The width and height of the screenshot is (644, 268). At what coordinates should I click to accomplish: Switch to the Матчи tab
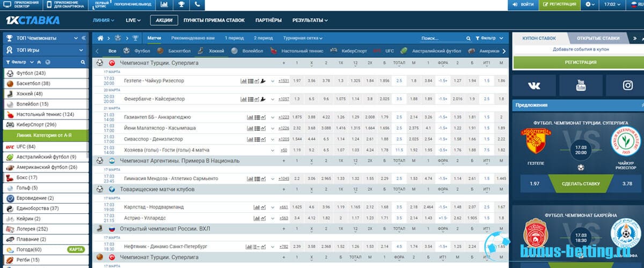coord(155,39)
